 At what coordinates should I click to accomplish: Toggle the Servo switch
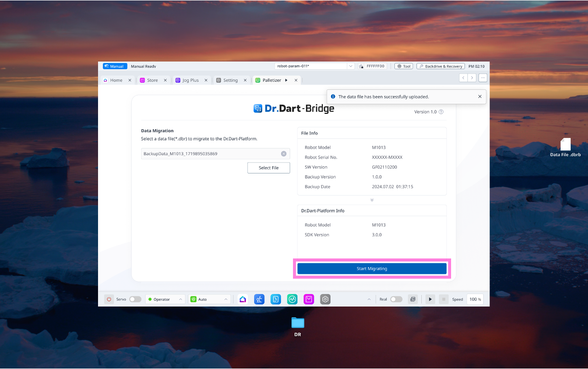click(x=135, y=299)
